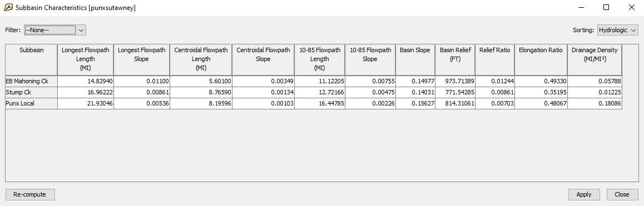
Task: Select the EB Mahoning Ck row header
Action: [31, 81]
